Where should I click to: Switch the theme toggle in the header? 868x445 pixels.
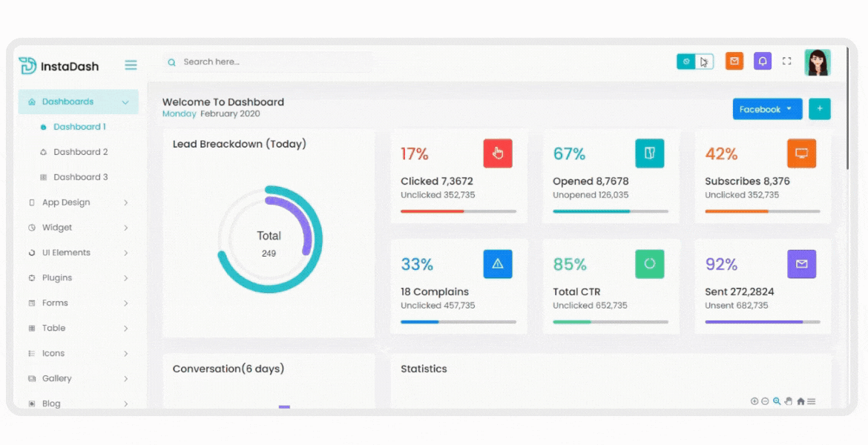point(695,62)
